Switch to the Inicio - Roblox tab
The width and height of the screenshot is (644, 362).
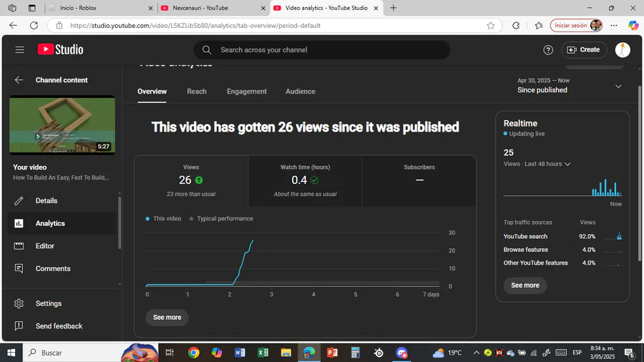pos(100,8)
